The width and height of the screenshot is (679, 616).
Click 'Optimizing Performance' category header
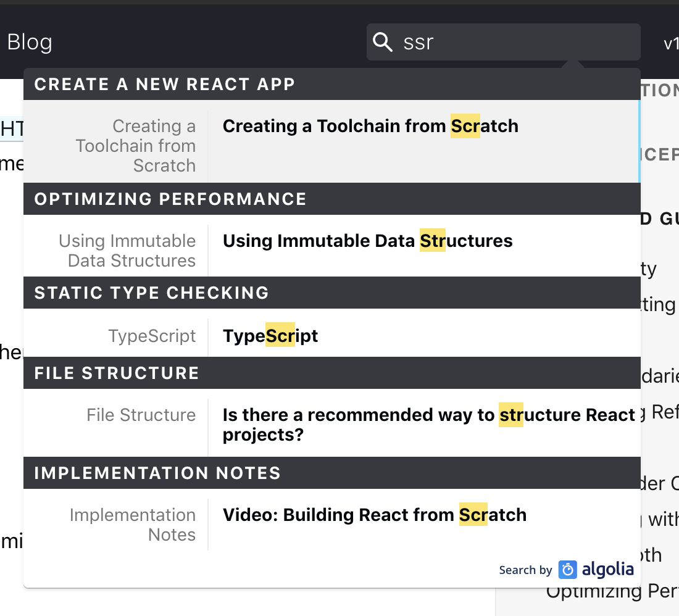(170, 199)
